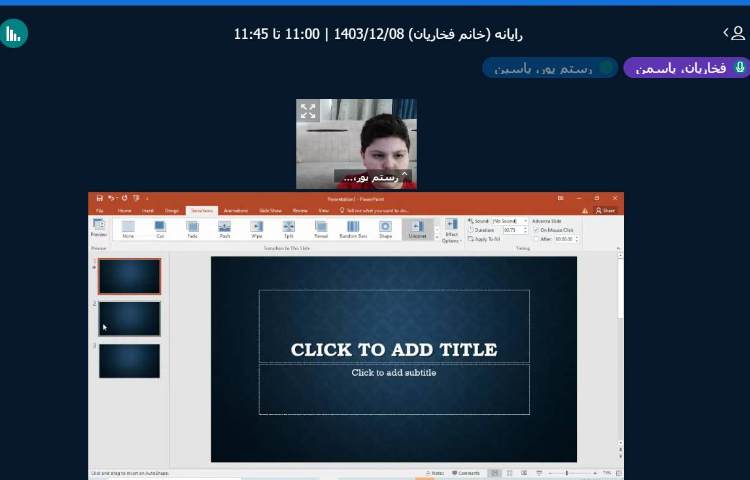Click the Save icon in PowerPoint title bar
This screenshot has height=480, width=750.
click(x=99, y=198)
